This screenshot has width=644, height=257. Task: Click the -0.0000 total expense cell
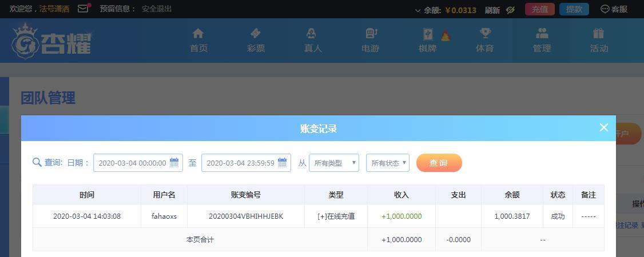coord(458,239)
